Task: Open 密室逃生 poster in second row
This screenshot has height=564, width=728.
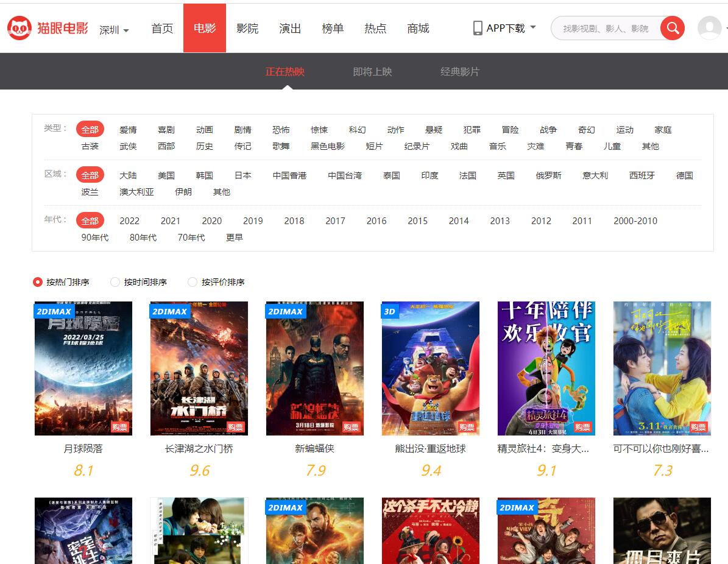Action: pos(83,531)
